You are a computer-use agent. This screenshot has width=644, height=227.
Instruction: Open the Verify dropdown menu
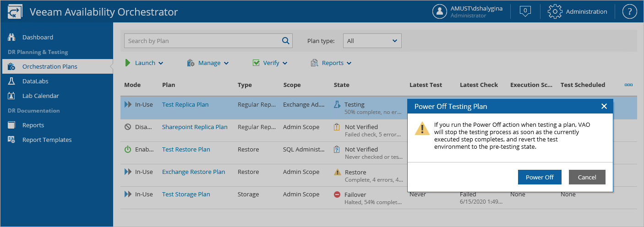coord(270,63)
